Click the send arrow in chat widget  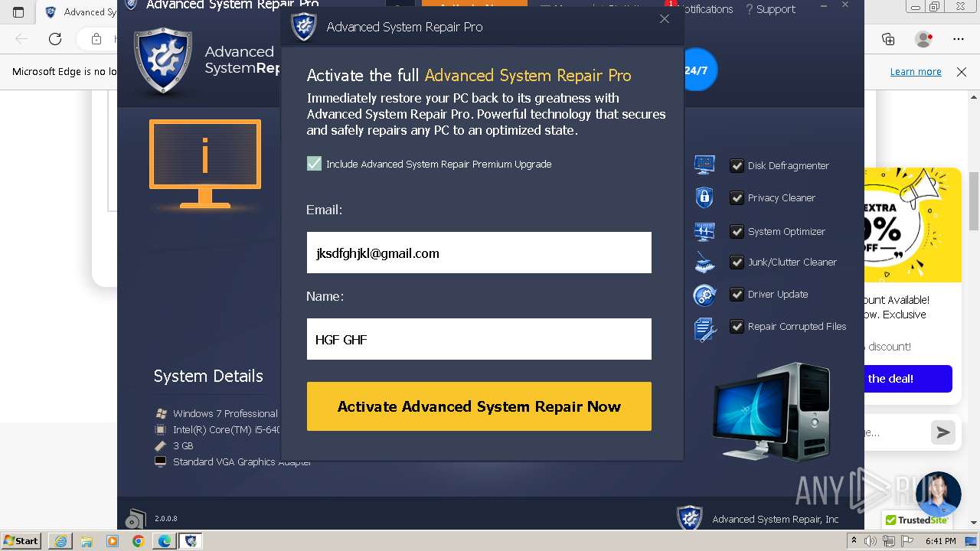tap(943, 432)
